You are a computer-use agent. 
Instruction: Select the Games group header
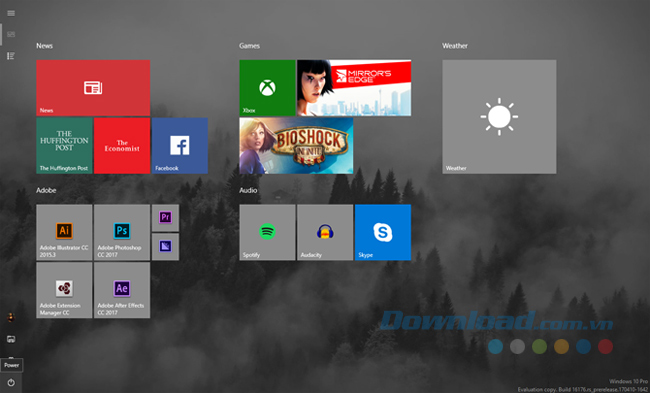click(x=250, y=46)
